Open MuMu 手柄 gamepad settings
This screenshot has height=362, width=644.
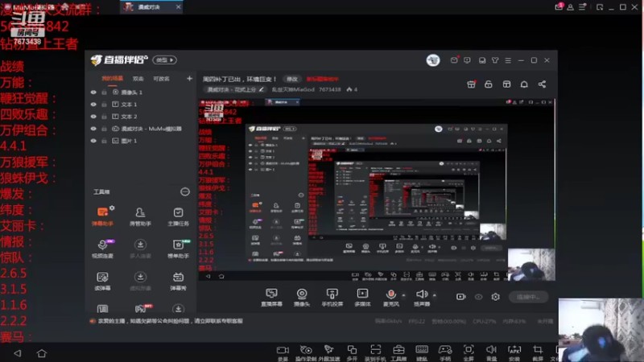445,352
